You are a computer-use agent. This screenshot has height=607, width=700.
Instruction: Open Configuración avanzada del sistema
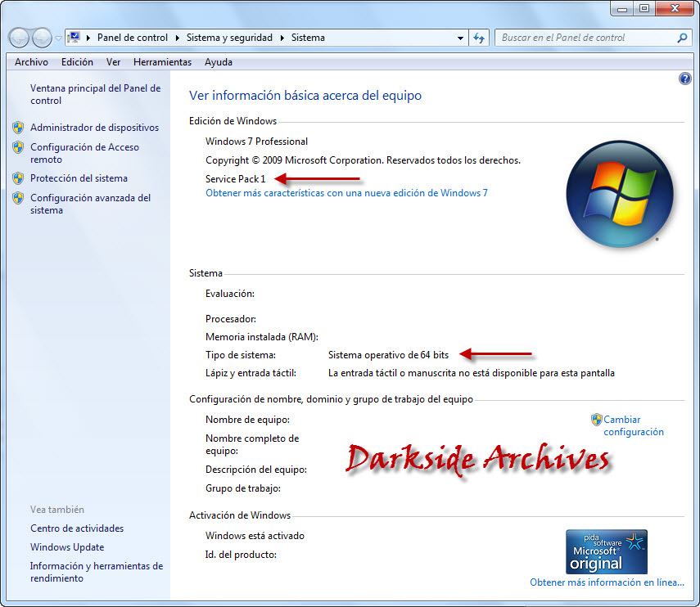(91, 204)
